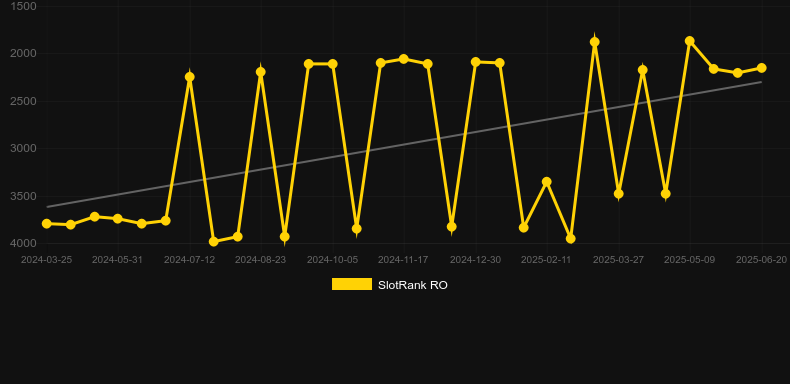Screen dimensions: 790x384
Task: Click the first data point above 2024-03-25
Action: click(47, 223)
